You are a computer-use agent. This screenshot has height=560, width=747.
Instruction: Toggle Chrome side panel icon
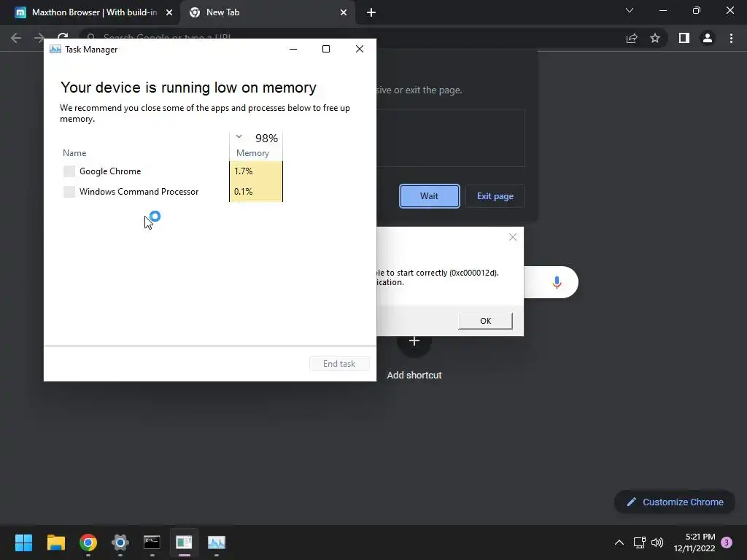(x=684, y=38)
